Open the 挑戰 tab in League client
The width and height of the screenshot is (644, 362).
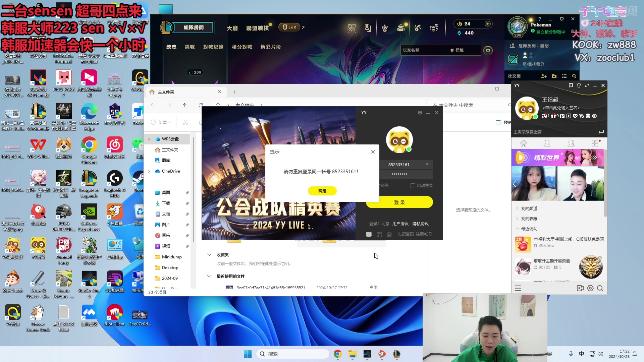click(190, 47)
